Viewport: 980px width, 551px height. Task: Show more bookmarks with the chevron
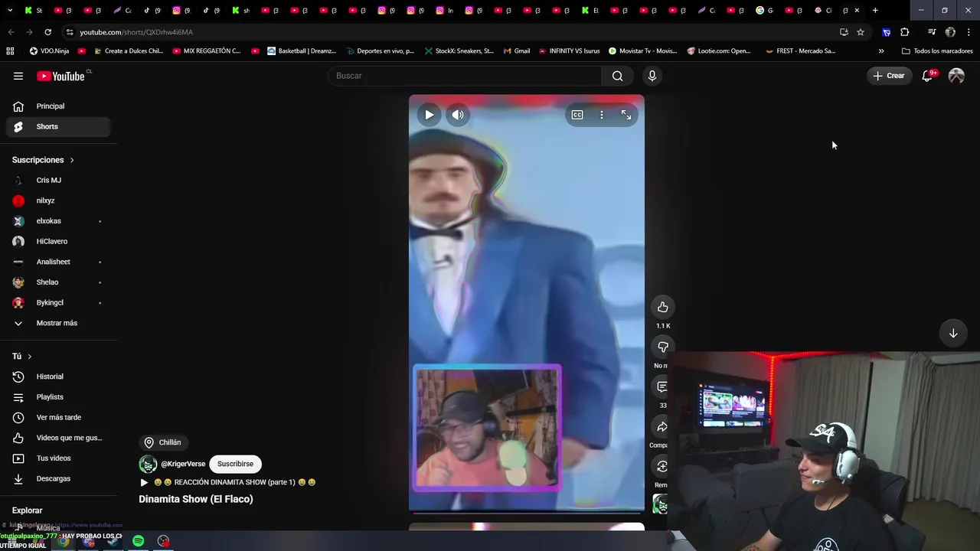point(881,51)
